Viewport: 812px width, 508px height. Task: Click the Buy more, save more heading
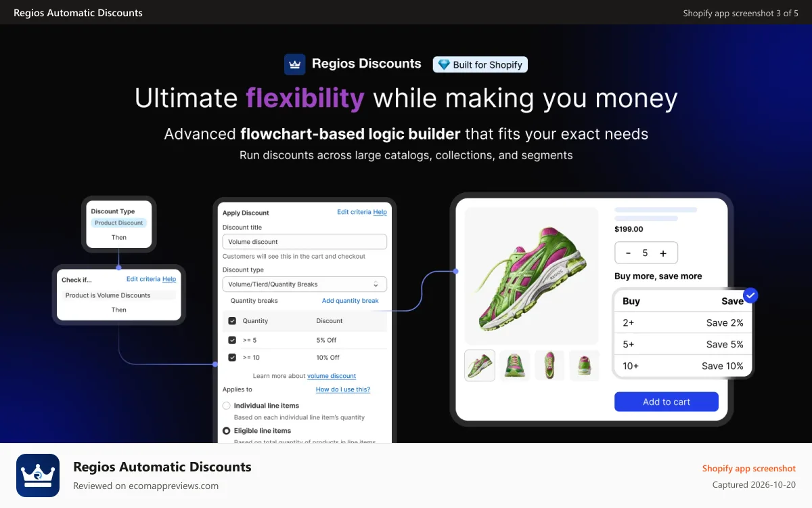pyautogui.click(x=658, y=276)
